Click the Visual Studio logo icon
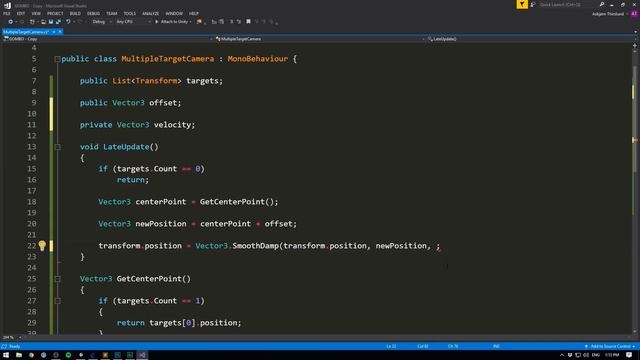Screen dimensions: 640x360 7,5
